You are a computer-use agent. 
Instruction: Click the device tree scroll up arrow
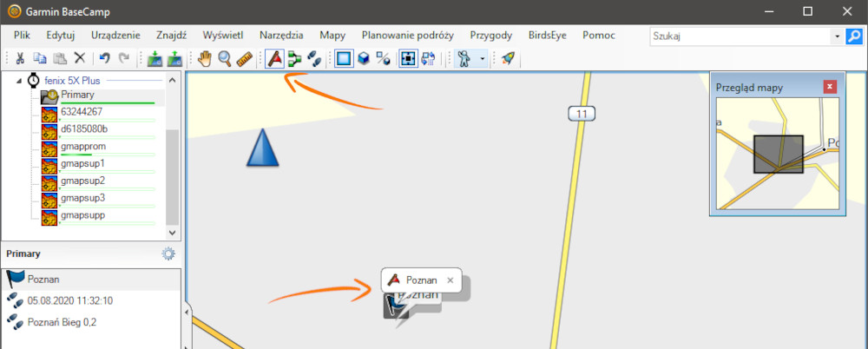172,81
